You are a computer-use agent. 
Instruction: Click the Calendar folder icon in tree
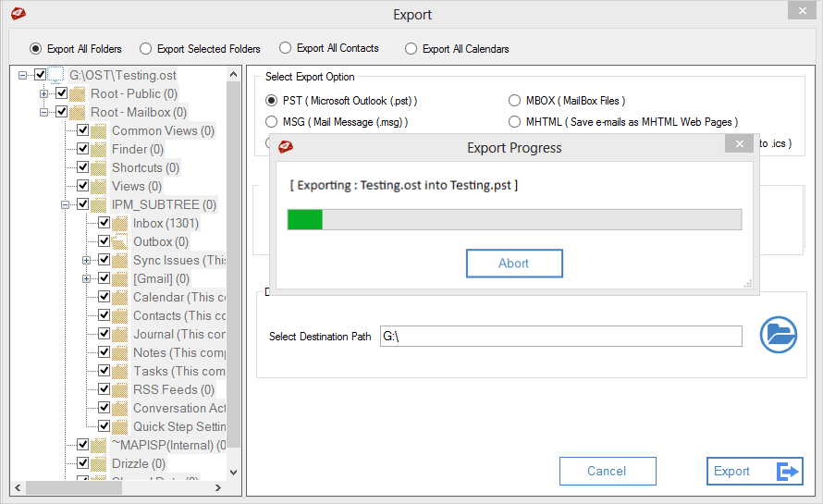[120, 297]
